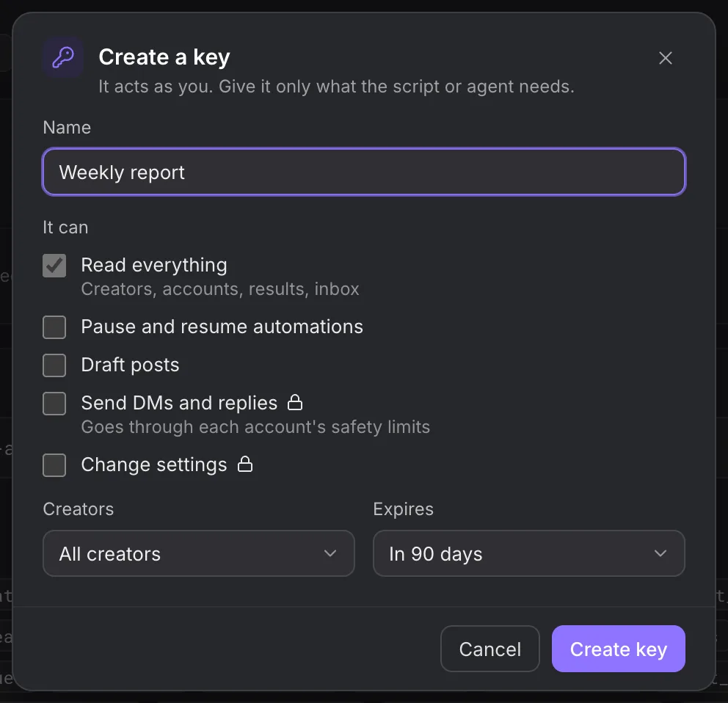The width and height of the screenshot is (728, 703).
Task: Open the In 90 days expiry dropdown
Action: 529,553
